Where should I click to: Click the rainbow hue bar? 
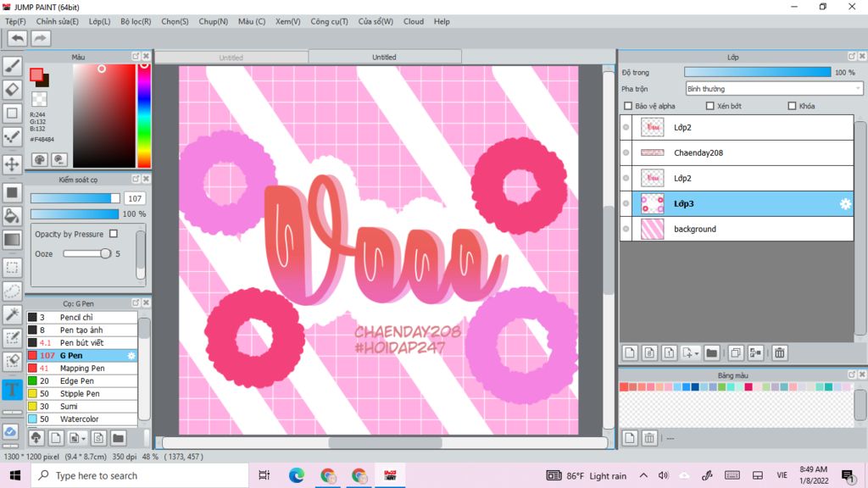(144, 115)
